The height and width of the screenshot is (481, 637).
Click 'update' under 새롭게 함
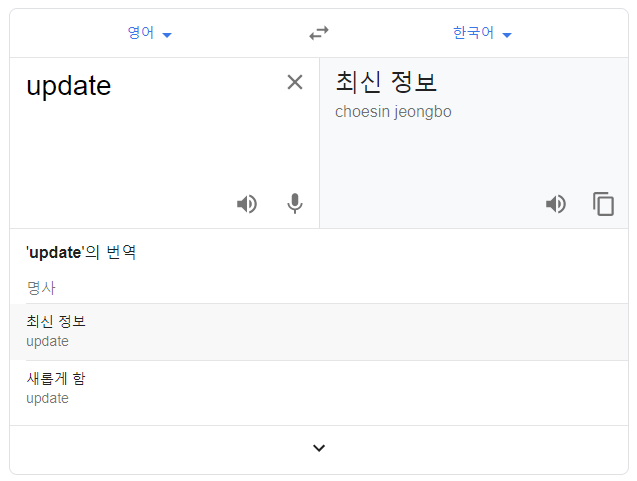click(48, 399)
